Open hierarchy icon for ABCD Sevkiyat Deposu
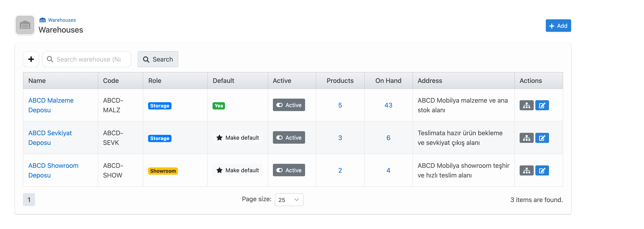Image resolution: width=644 pixels, height=229 pixels. click(x=526, y=138)
